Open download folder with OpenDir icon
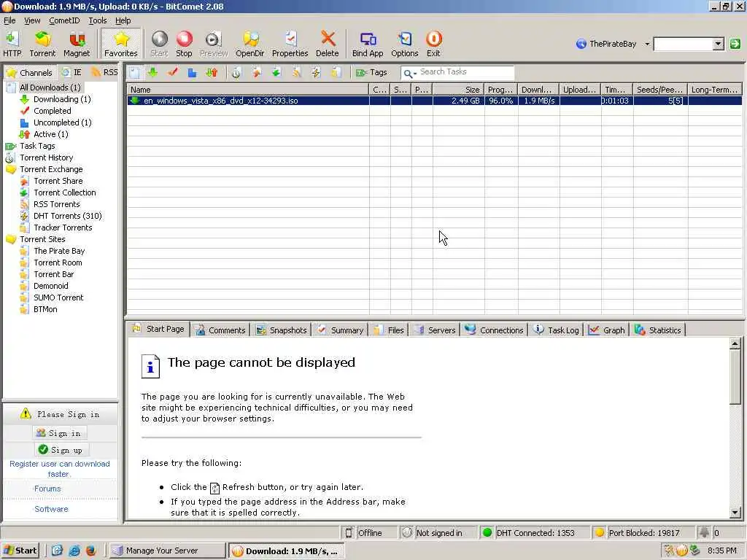 click(249, 44)
